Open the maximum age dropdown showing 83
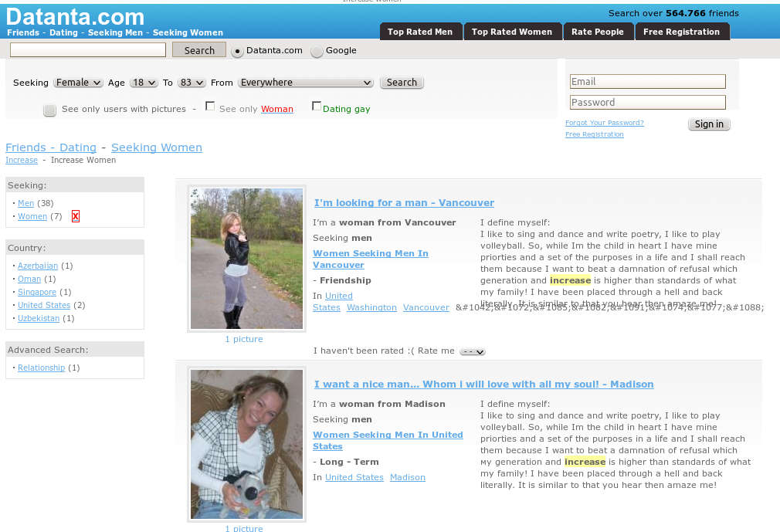 (192, 83)
